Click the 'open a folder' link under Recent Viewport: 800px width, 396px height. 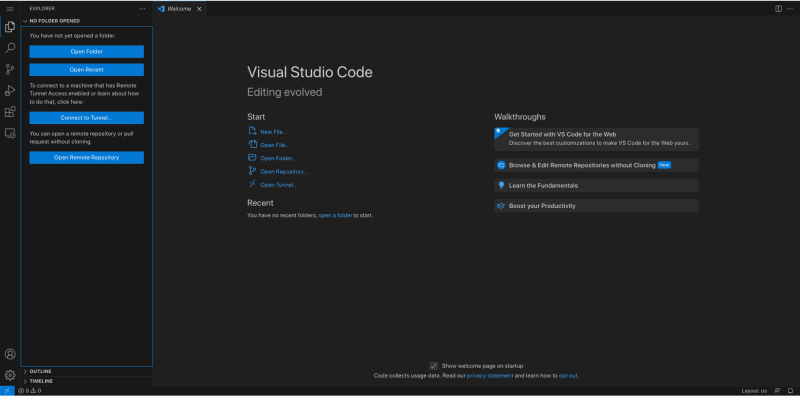pos(335,215)
